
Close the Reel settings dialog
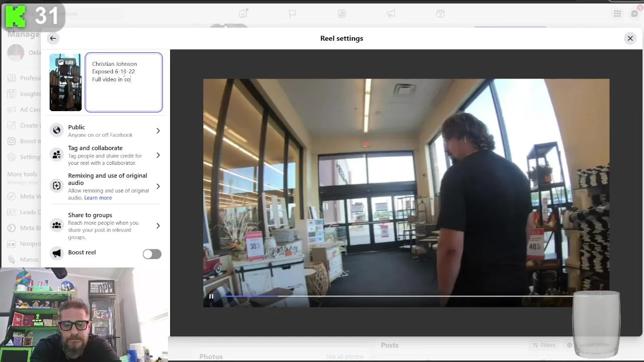[x=630, y=38]
